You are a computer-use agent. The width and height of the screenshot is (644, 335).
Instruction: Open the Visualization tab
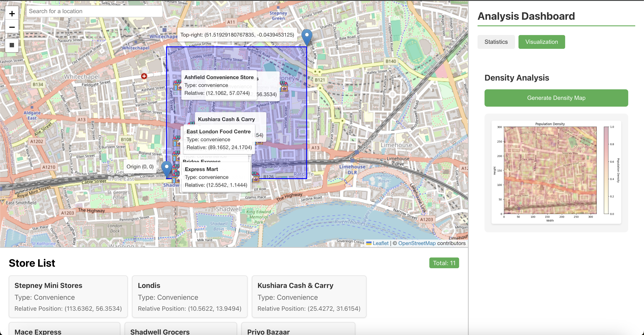(541, 42)
